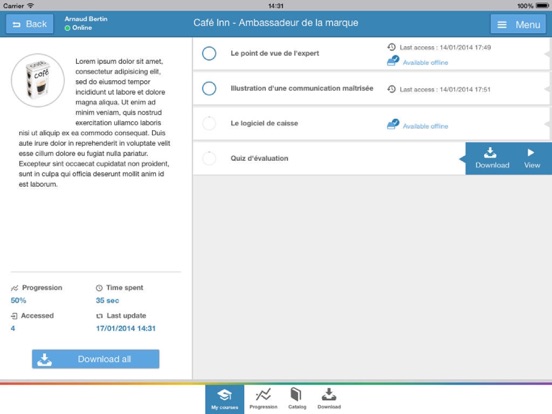The height and width of the screenshot is (414, 552).
Task: Open the Menu button
Action: coord(518,24)
